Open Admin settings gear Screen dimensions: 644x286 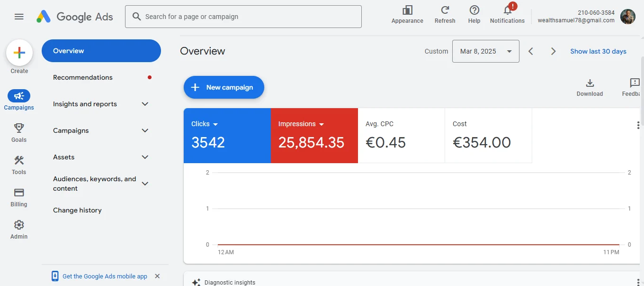(19, 229)
